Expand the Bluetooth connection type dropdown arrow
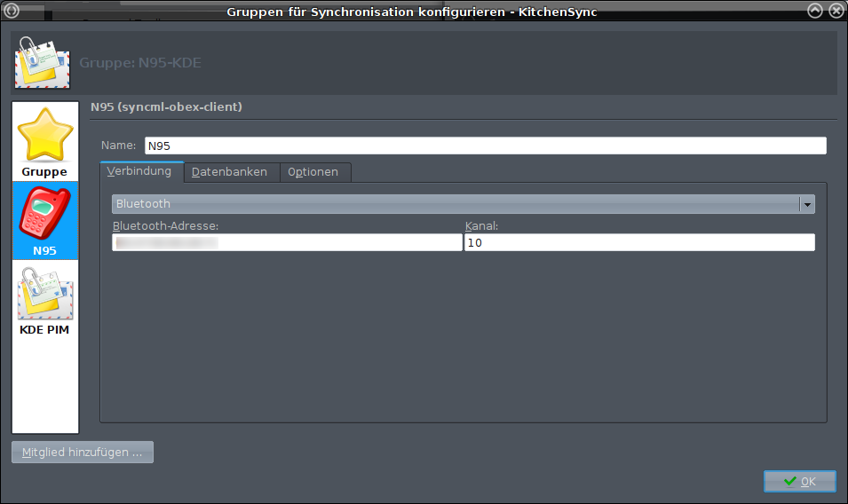 [806, 204]
